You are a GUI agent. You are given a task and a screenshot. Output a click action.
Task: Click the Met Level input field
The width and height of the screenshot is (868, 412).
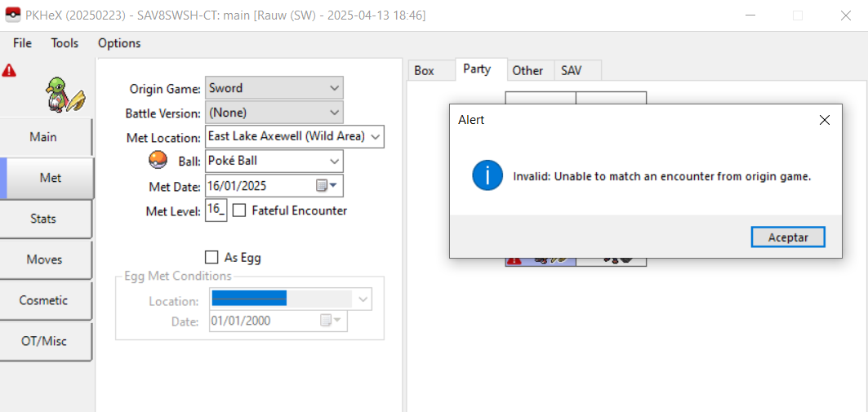216,210
